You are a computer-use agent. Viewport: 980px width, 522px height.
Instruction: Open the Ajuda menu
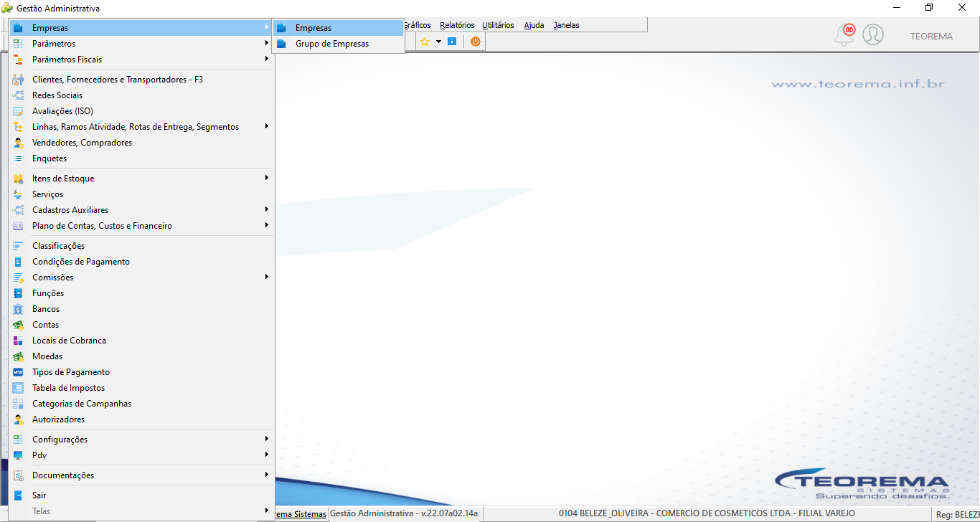pyautogui.click(x=534, y=25)
